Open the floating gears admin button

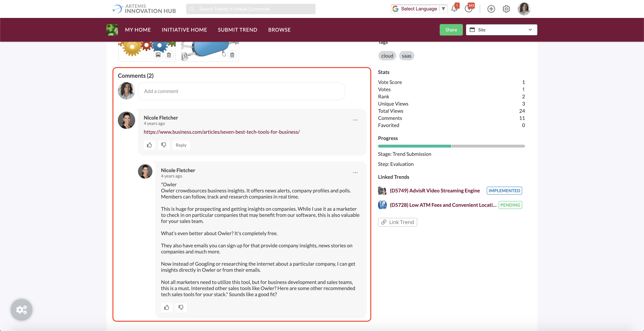[x=22, y=310]
